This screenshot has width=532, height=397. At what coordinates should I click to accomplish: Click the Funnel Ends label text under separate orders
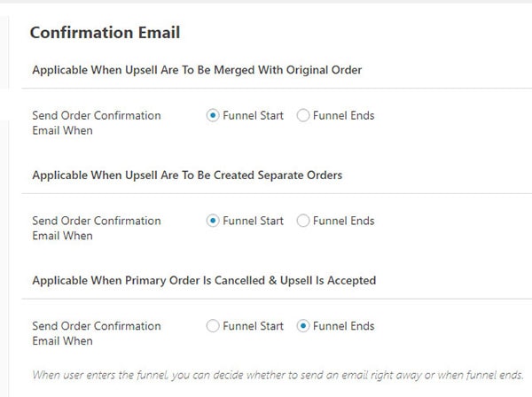[343, 222]
